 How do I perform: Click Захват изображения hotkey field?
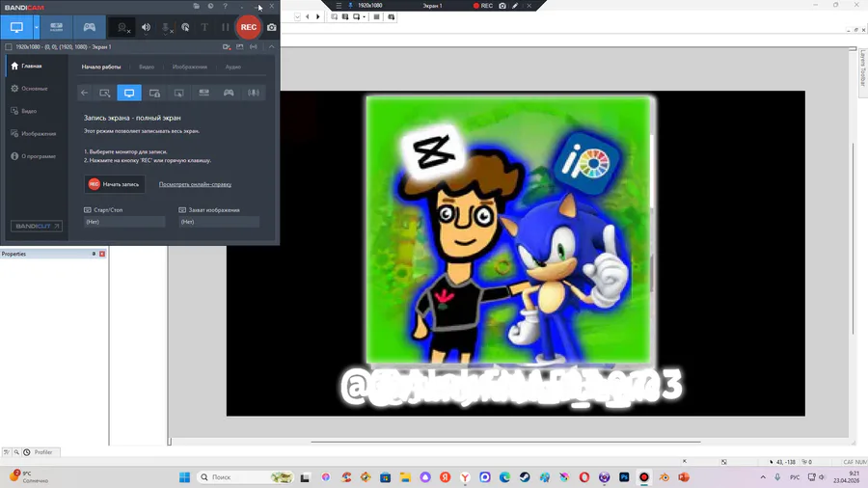219,222
